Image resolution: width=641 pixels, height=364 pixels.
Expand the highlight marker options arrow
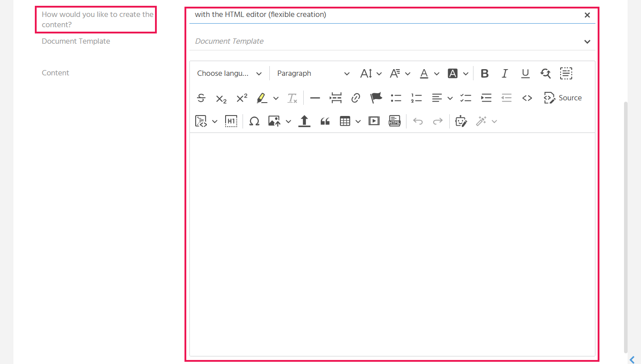click(x=276, y=98)
